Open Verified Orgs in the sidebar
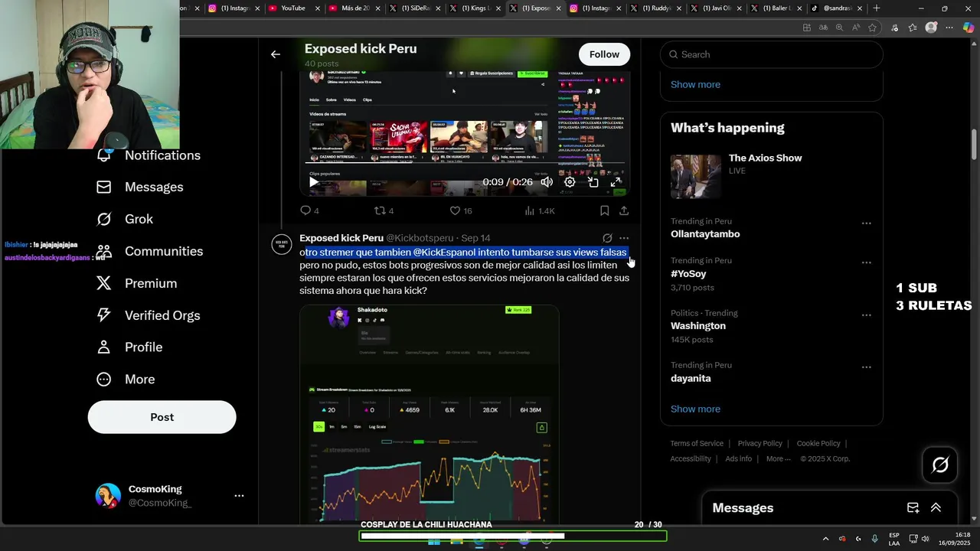Image resolution: width=980 pixels, height=551 pixels. 148,315
